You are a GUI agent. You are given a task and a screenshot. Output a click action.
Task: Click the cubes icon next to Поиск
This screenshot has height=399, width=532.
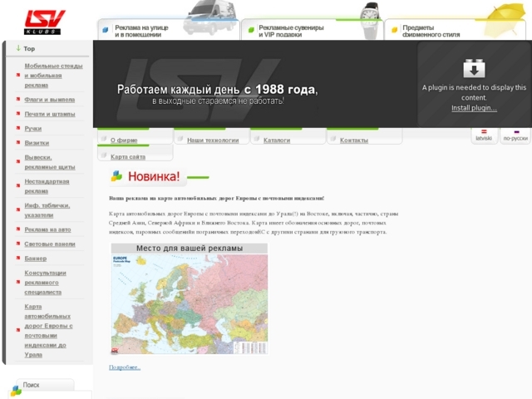click(16, 389)
